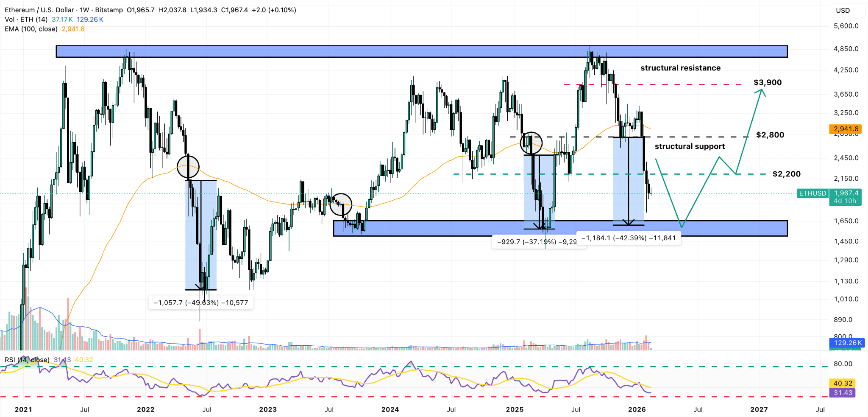Screen dimensions: 868x417
Task: Open the USD currency selector
Action: pos(843,10)
